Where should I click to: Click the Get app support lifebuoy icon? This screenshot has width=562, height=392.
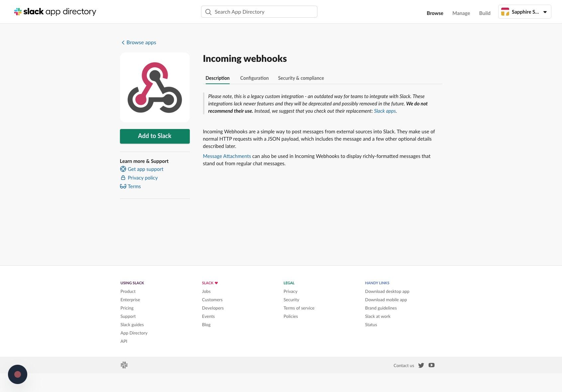click(x=123, y=169)
